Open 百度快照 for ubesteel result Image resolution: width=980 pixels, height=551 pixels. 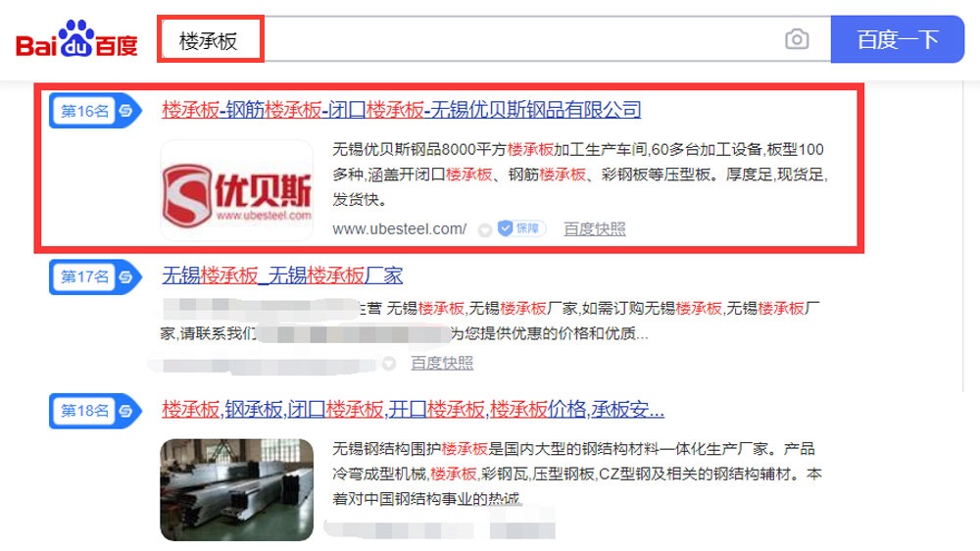[x=595, y=228]
